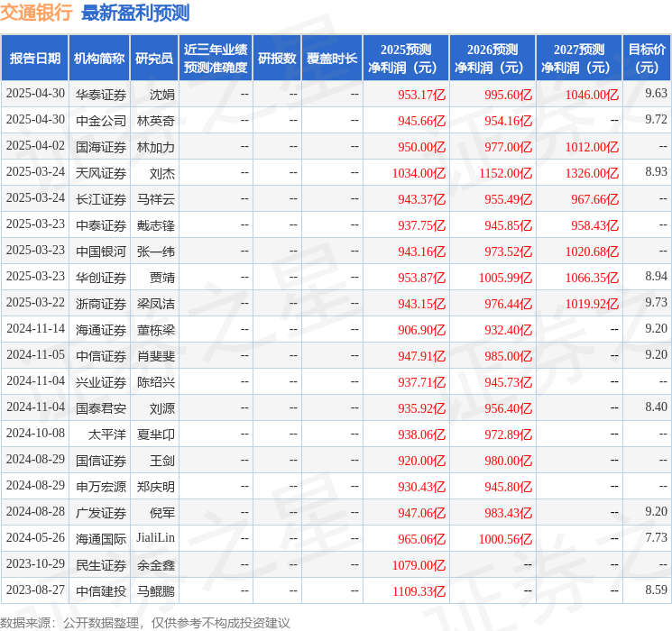
Task: Open the 华泰证券 institution entry
Action: pos(100,94)
